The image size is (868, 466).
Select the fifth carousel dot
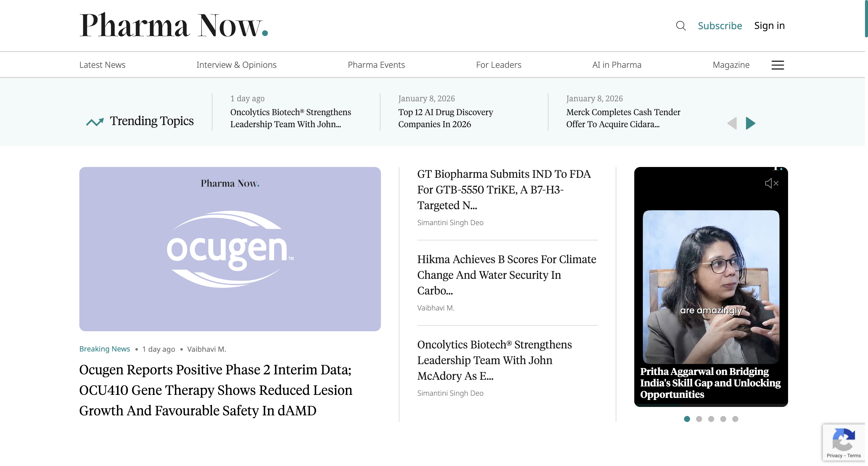(735, 419)
